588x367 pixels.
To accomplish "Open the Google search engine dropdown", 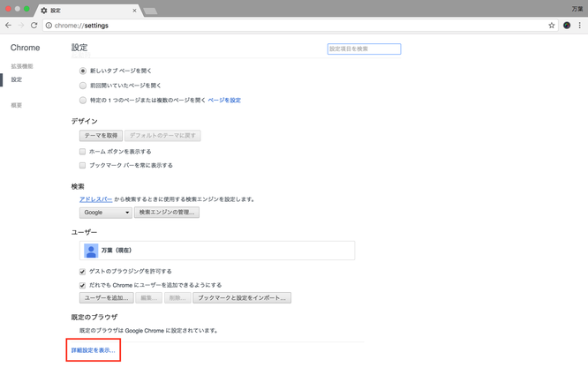I will click(106, 213).
